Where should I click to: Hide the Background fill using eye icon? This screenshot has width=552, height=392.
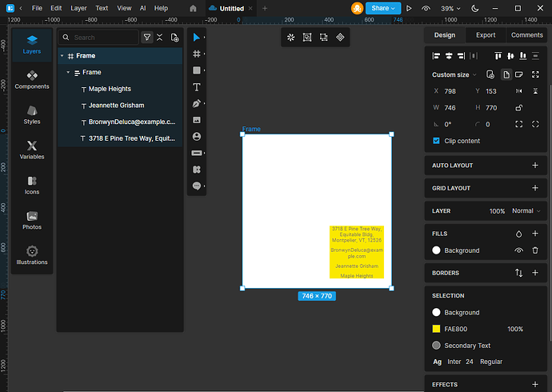(518, 250)
